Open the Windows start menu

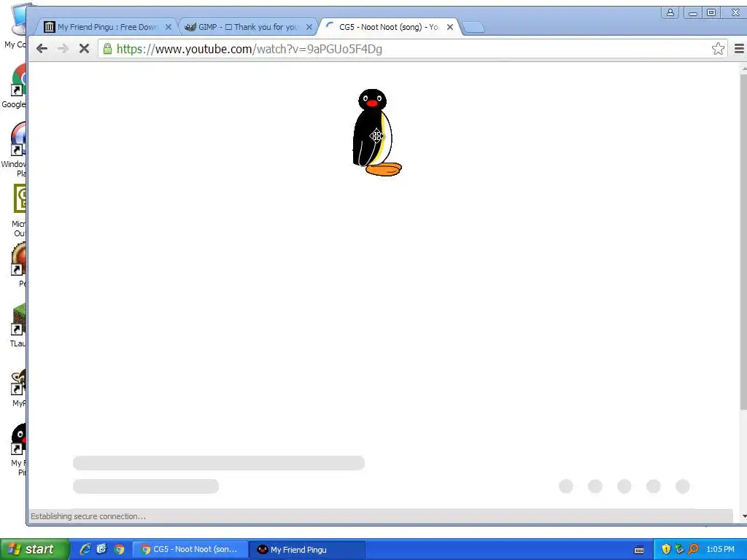click(x=35, y=549)
